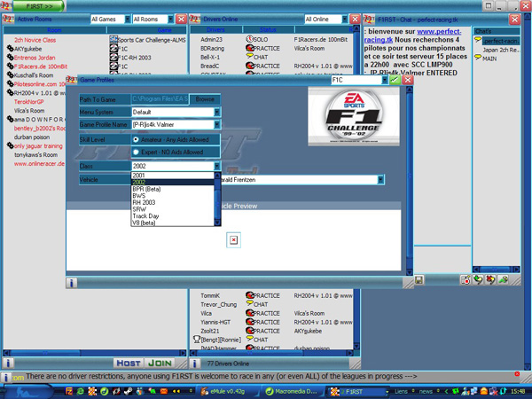532x399 pixels.
Task: Click the ticker bar info icon
Action: (x=6, y=377)
